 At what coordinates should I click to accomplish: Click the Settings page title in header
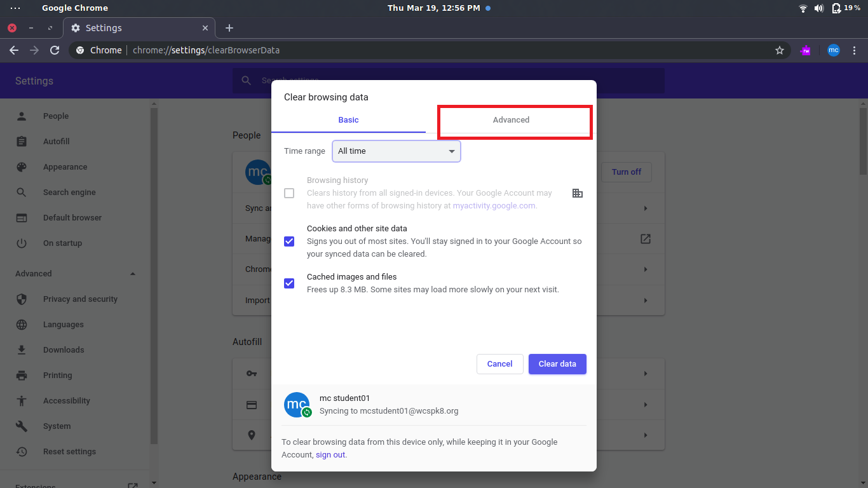tap(34, 81)
